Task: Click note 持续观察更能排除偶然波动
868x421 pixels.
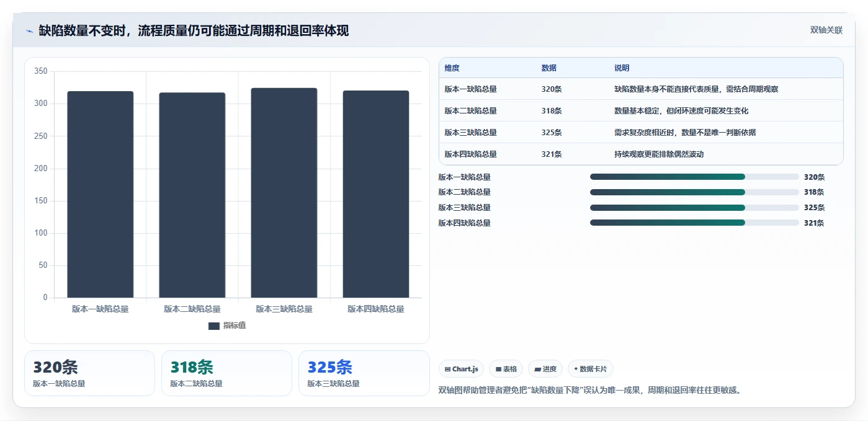Action: 659,154
